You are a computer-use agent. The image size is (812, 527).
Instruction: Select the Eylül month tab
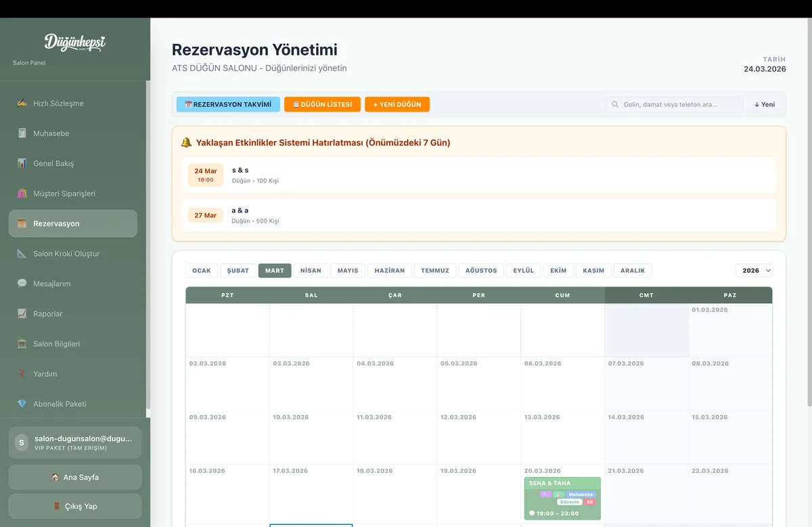[x=524, y=271]
